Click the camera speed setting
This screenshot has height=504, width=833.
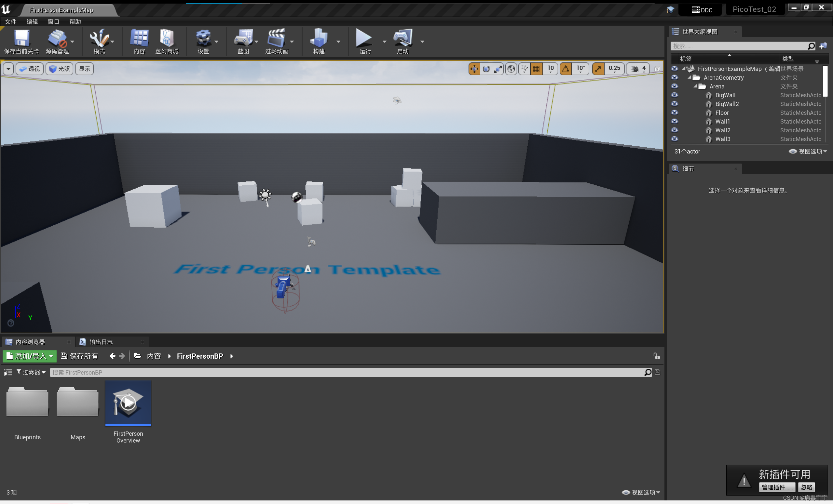[638, 69]
